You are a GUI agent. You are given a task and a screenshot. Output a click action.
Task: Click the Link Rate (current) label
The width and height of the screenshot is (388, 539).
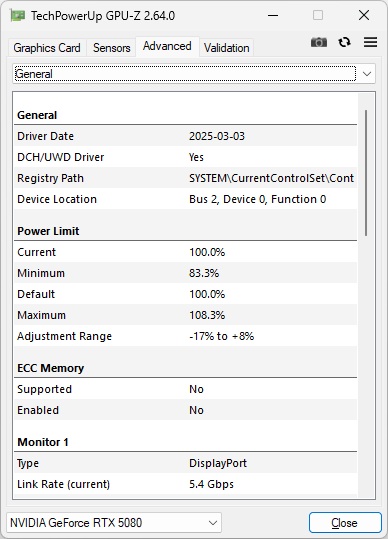[64, 484]
